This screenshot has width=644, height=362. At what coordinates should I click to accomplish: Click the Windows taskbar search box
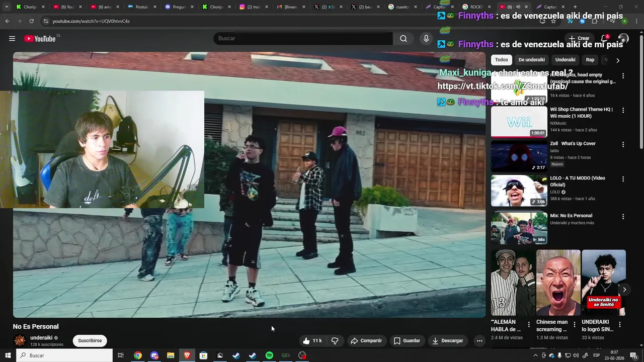64,355
